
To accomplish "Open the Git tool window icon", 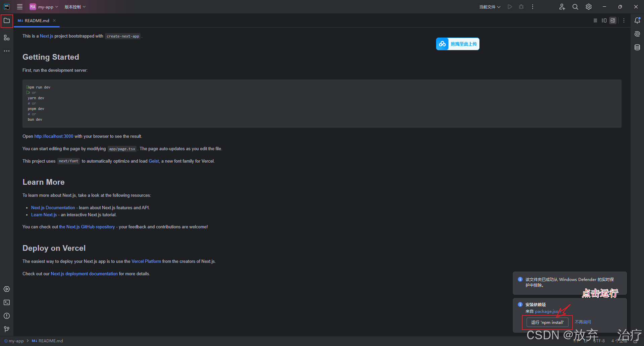I will pos(7,329).
